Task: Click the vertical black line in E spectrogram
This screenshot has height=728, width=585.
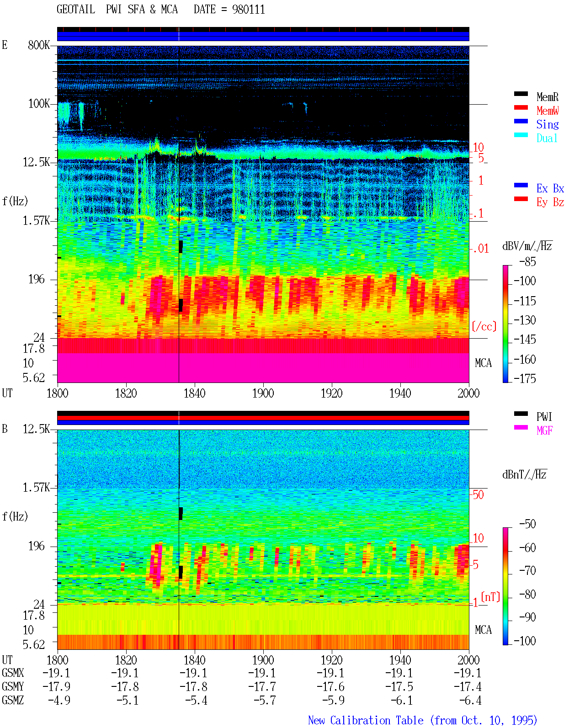Action: click(x=179, y=214)
